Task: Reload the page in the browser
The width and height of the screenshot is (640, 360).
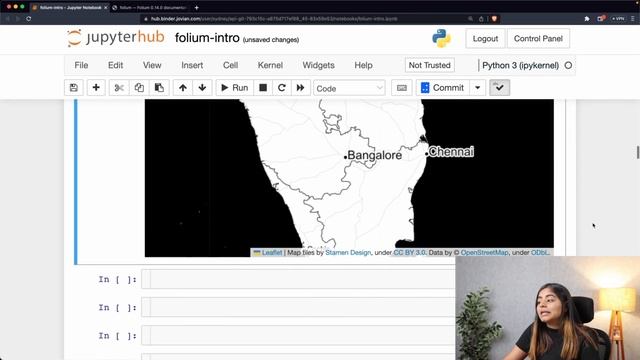Action: (29, 19)
